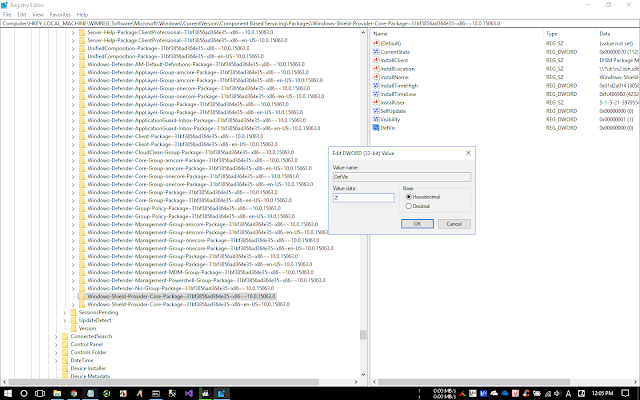Click the tree pane vertical scrollbar thumb
The height and width of the screenshot is (400, 640).
(x=363, y=335)
